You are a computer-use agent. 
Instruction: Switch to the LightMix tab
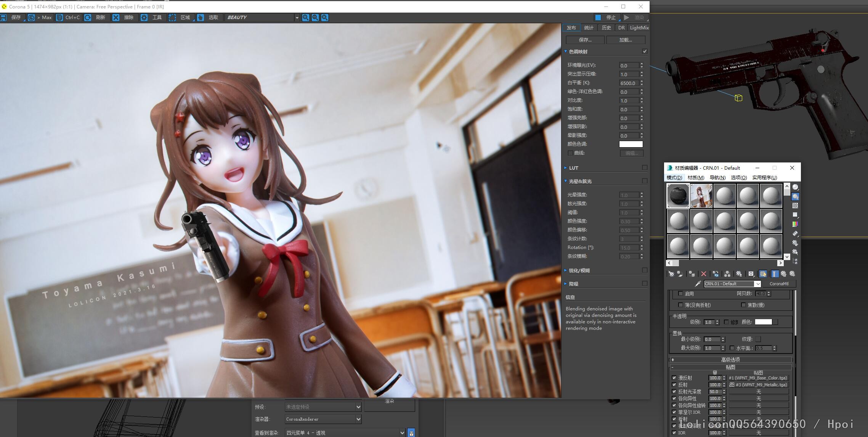click(639, 28)
